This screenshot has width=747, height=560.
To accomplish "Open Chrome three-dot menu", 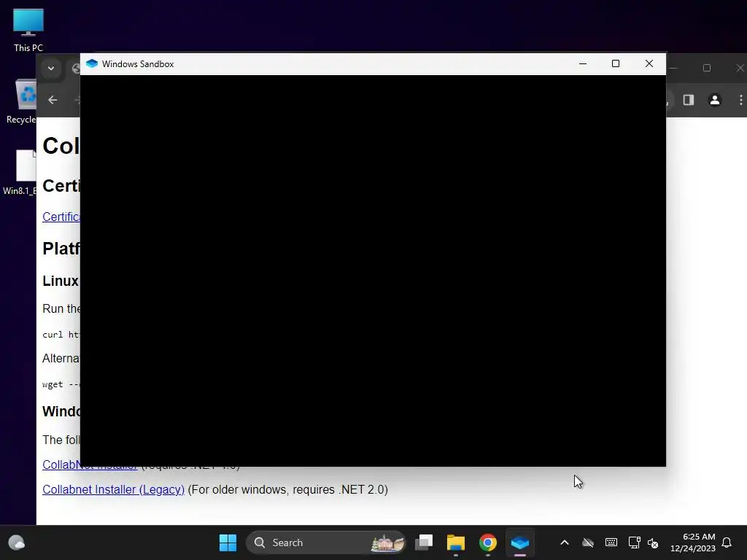I will click(x=741, y=100).
